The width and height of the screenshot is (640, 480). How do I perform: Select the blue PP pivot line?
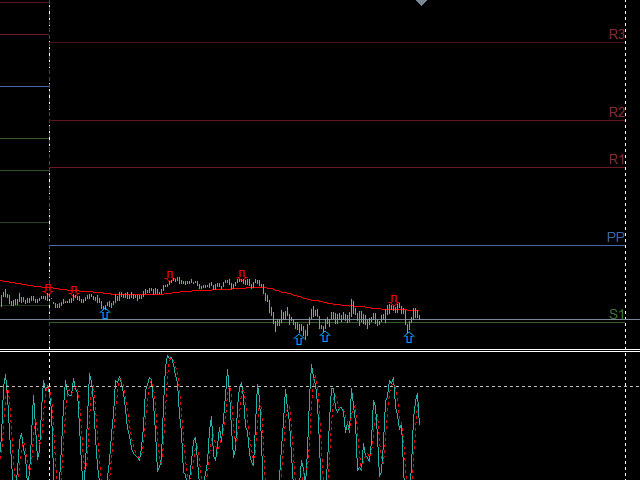point(337,246)
